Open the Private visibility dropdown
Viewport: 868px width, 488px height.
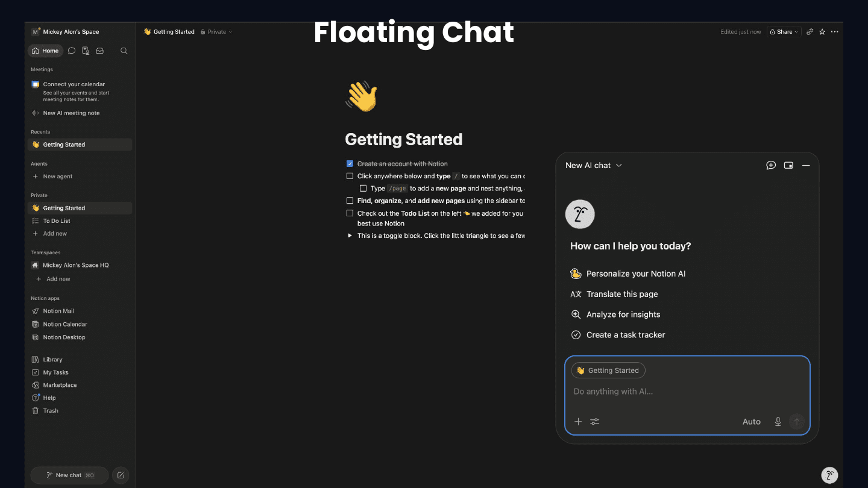coord(216,32)
